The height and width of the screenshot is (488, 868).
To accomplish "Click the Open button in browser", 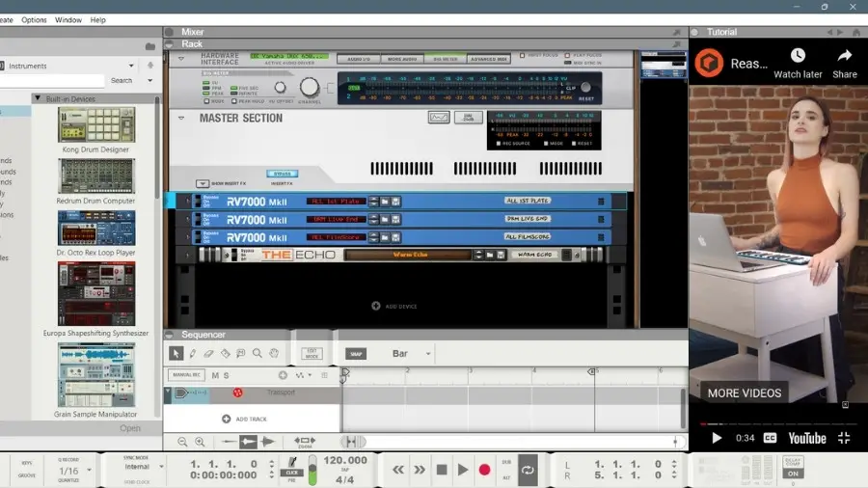I will [130, 428].
